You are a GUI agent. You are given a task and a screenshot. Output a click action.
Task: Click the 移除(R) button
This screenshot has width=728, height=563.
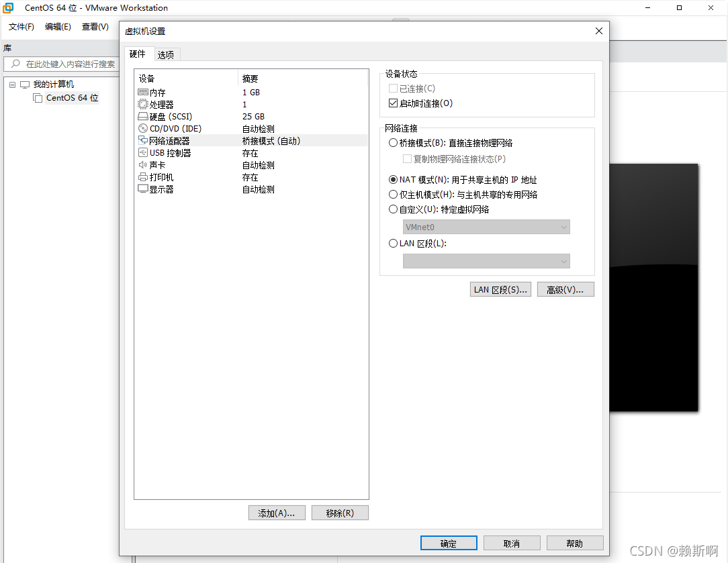[340, 513]
